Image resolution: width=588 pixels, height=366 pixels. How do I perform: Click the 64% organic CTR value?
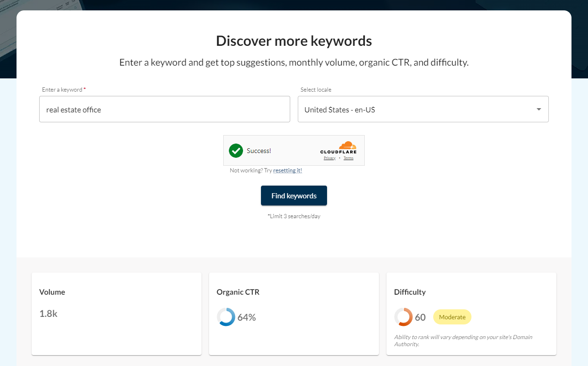246,317
